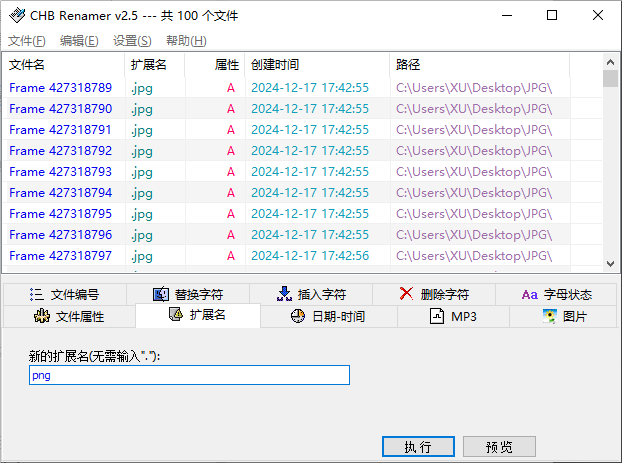Screen dimensions: 622x463
Task: Click the new extension input field
Action: point(189,375)
